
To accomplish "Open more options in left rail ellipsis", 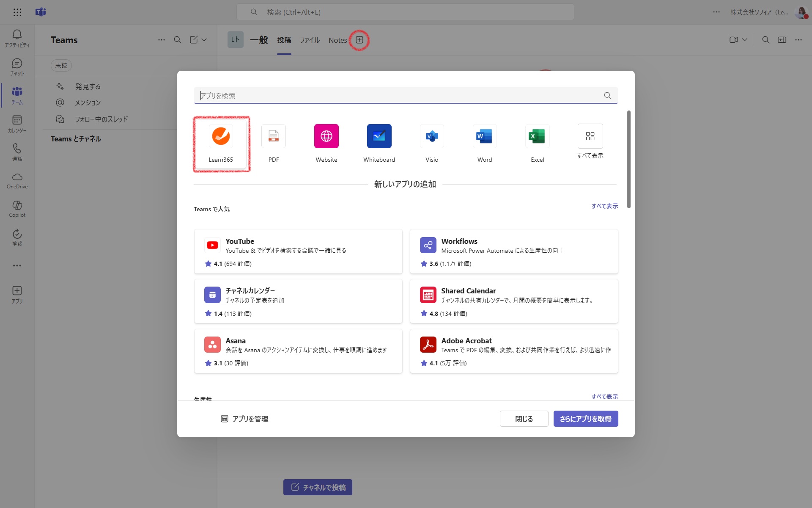I will click(17, 265).
